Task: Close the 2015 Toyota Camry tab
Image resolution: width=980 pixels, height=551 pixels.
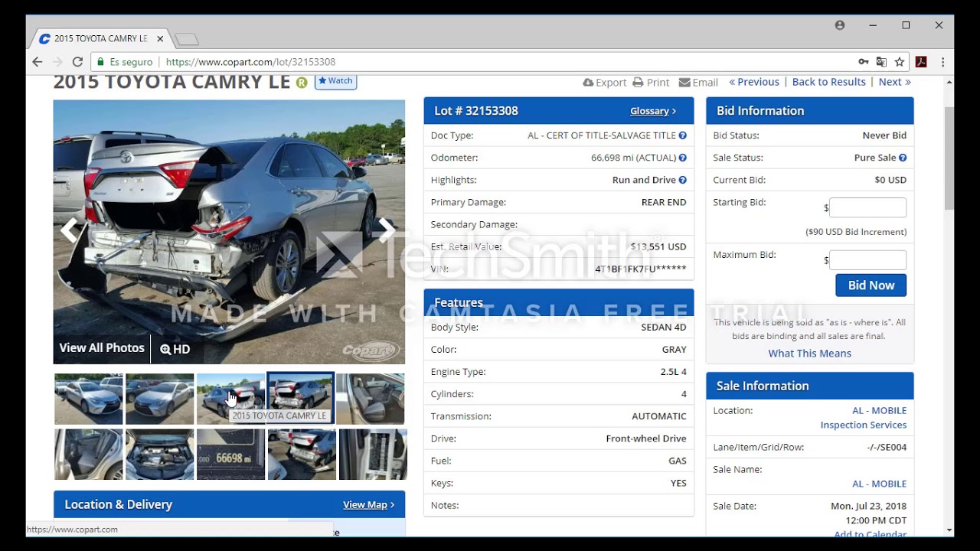Action: pyautogui.click(x=160, y=38)
